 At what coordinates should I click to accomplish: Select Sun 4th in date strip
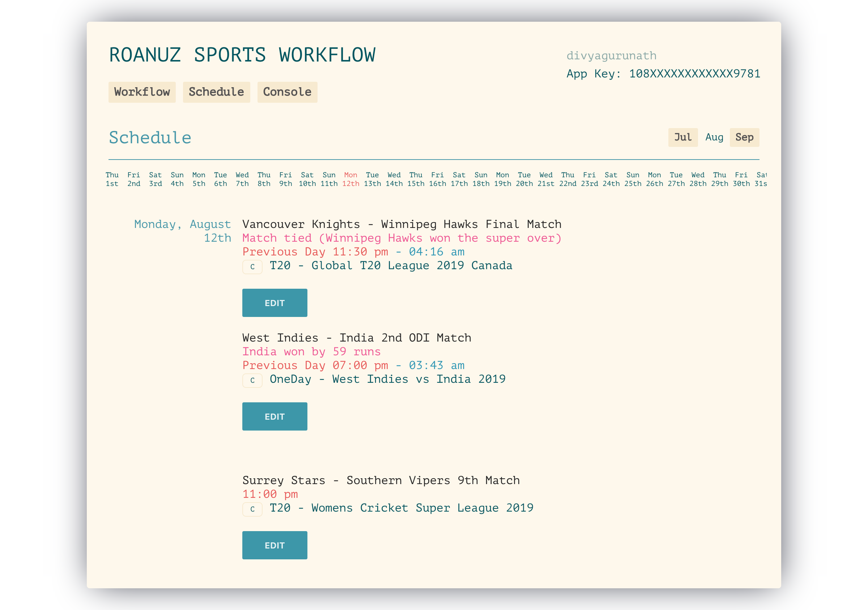click(x=177, y=179)
